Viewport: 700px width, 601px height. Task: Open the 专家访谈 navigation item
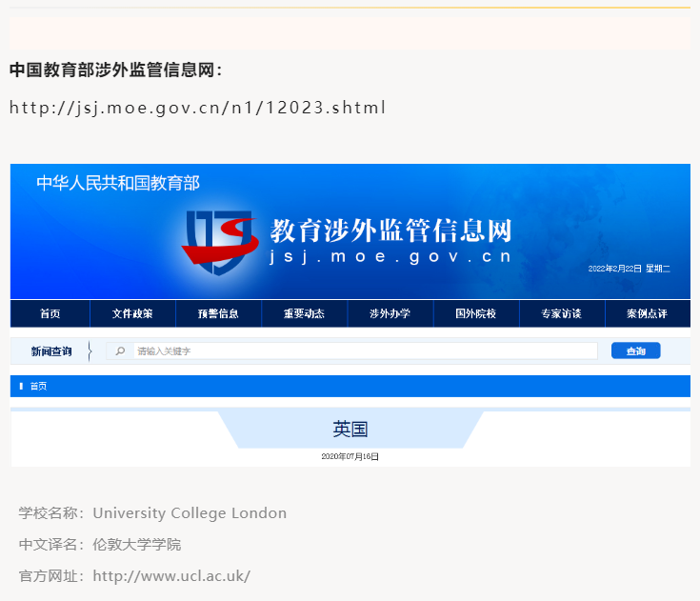click(562, 314)
